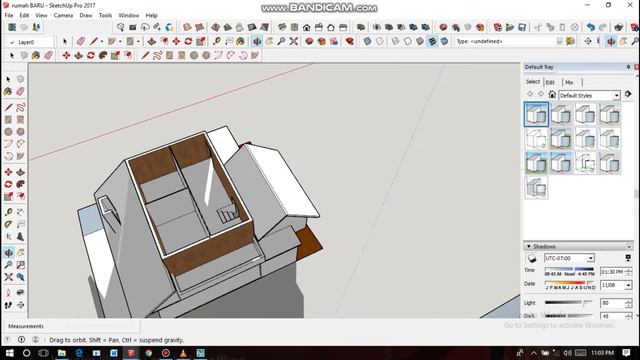Open the View menu
640x360 pixels.
tap(41, 16)
